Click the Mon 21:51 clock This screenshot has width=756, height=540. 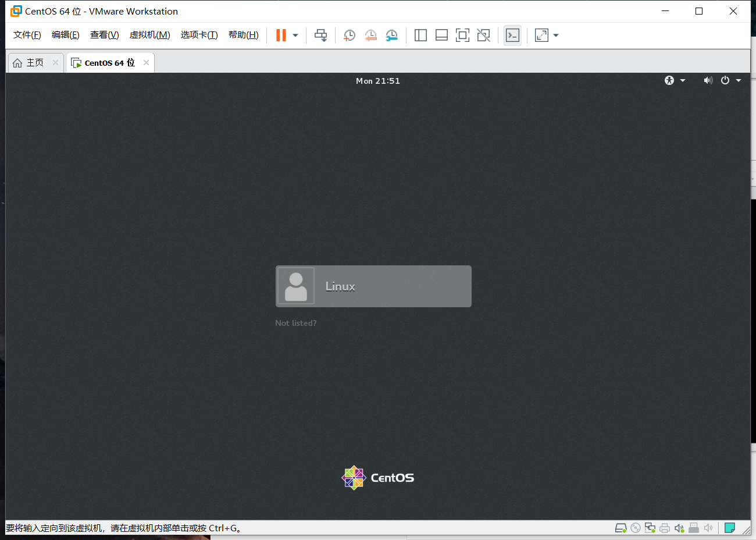[x=378, y=81]
